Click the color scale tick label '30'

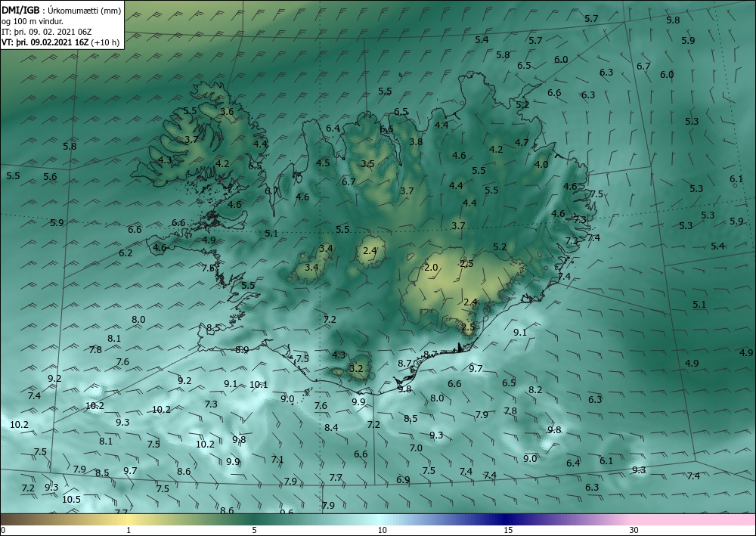634,531
